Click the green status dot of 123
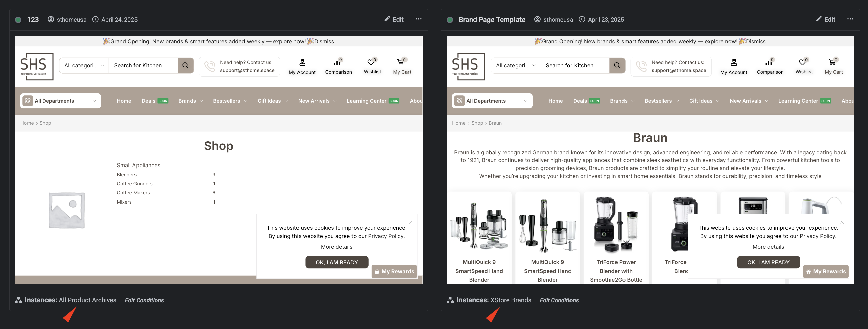This screenshot has width=868, height=329. click(x=18, y=20)
